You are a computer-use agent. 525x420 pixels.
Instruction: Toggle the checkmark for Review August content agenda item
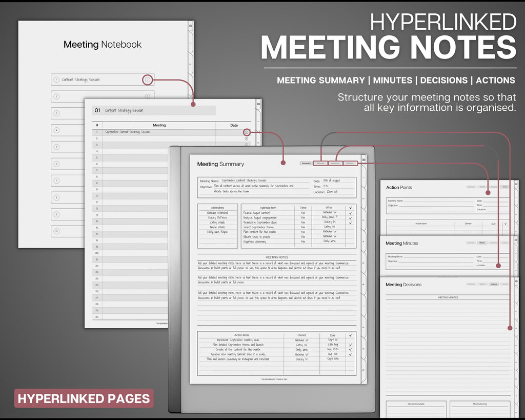[x=350, y=212]
